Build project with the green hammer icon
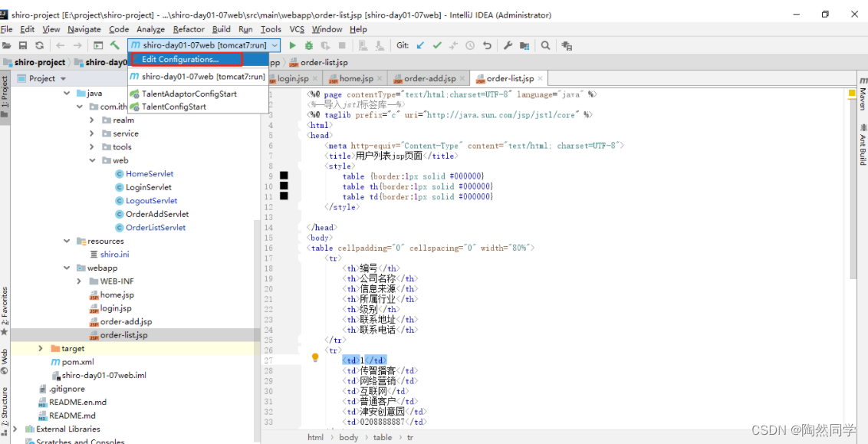This screenshot has width=868, height=444. click(x=115, y=45)
